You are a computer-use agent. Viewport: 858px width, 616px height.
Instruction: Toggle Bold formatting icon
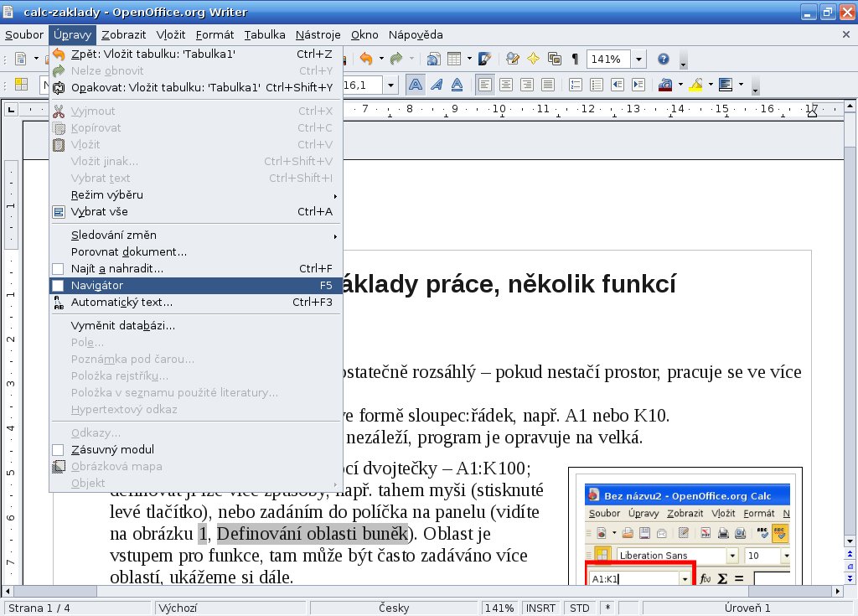coord(416,85)
